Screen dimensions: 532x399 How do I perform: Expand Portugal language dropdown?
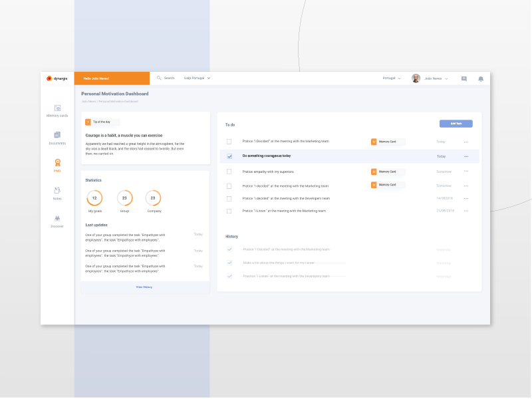[x=392, y=78]
